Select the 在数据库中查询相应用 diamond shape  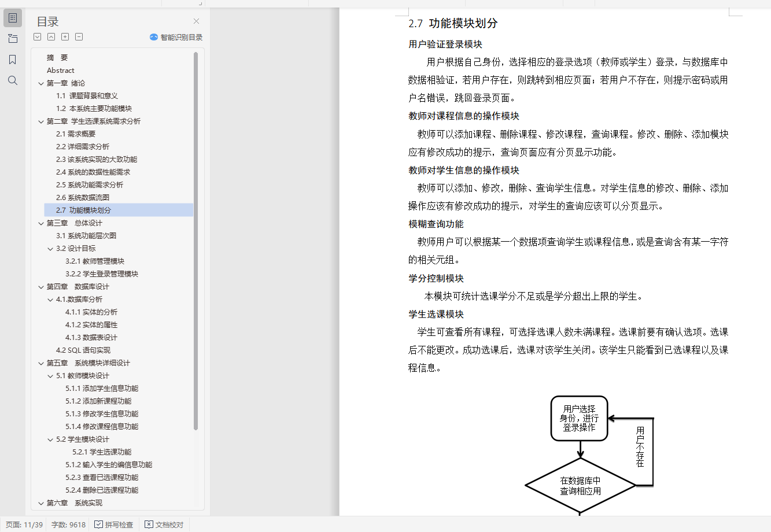(580, 486)
